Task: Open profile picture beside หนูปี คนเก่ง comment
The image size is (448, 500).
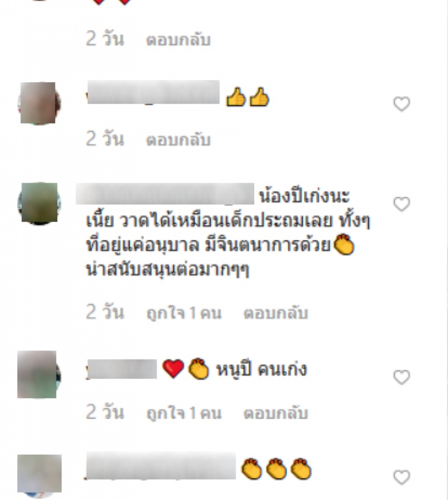Action: 39,375
